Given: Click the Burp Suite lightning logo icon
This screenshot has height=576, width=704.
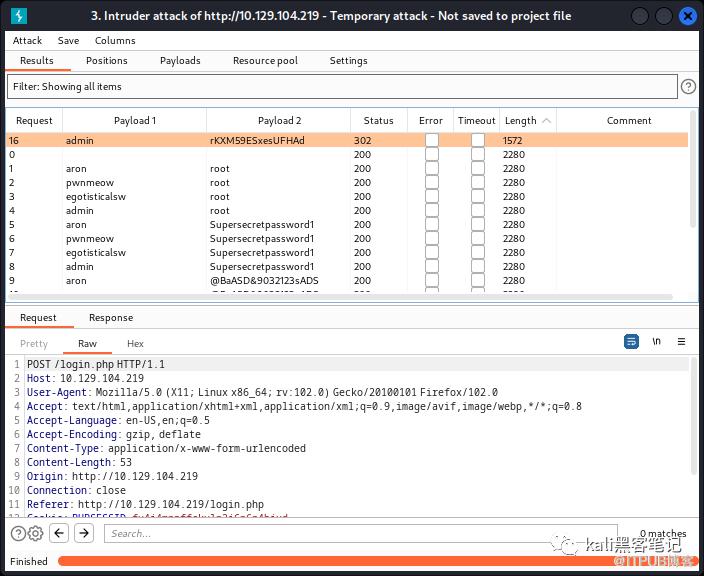Looking at the screenshot, I should tap(21, 15).
